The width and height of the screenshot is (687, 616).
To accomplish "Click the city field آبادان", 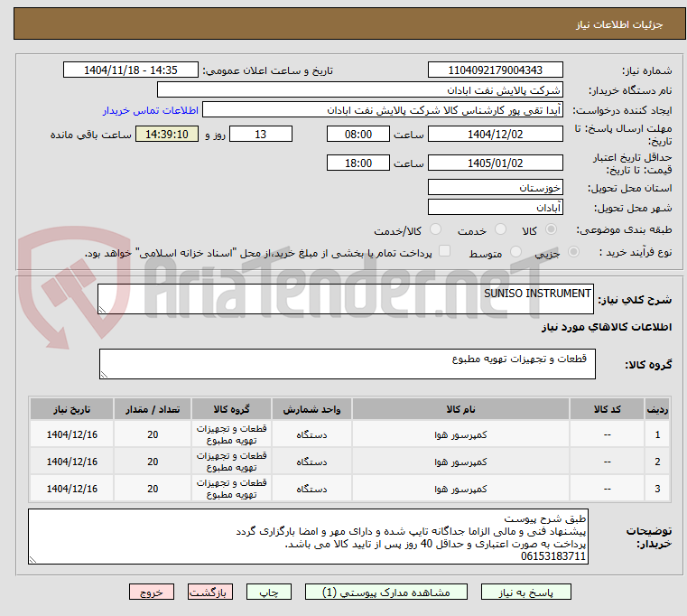I will point(495,207).
